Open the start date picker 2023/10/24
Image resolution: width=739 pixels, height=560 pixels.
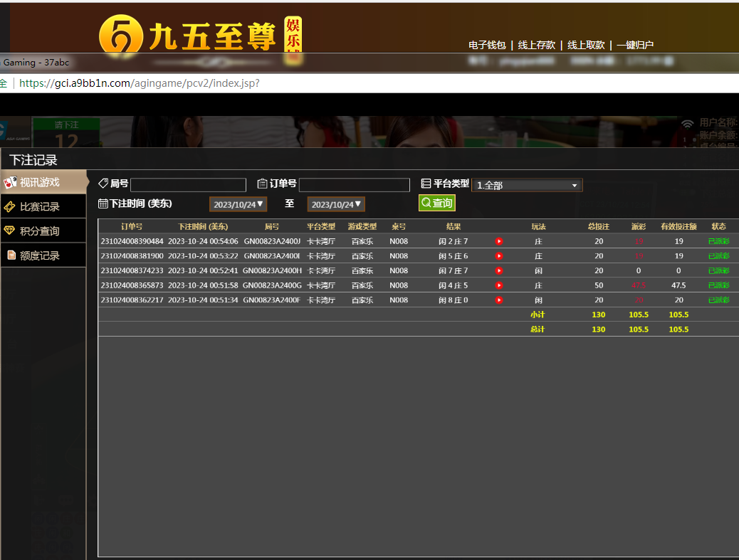click(238, 204)
